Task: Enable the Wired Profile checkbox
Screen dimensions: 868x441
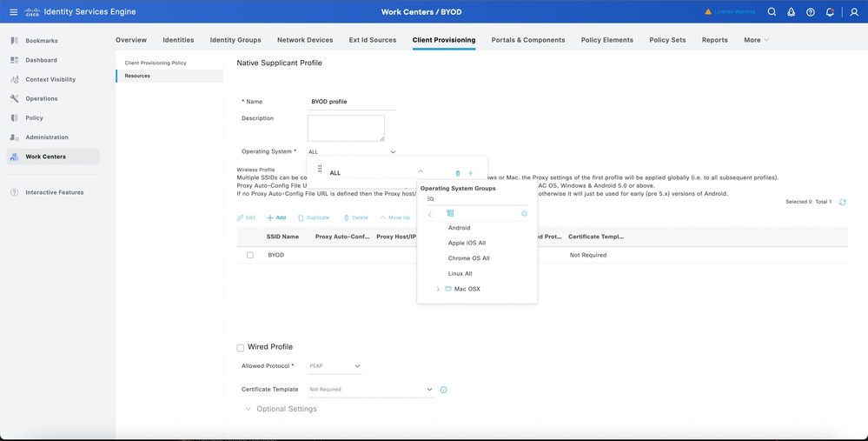Action: click(241, 348)
